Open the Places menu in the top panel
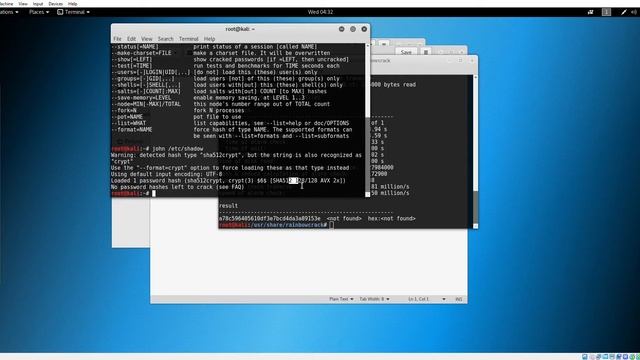Viewport: 640px width, 360px height. (39, 12)
